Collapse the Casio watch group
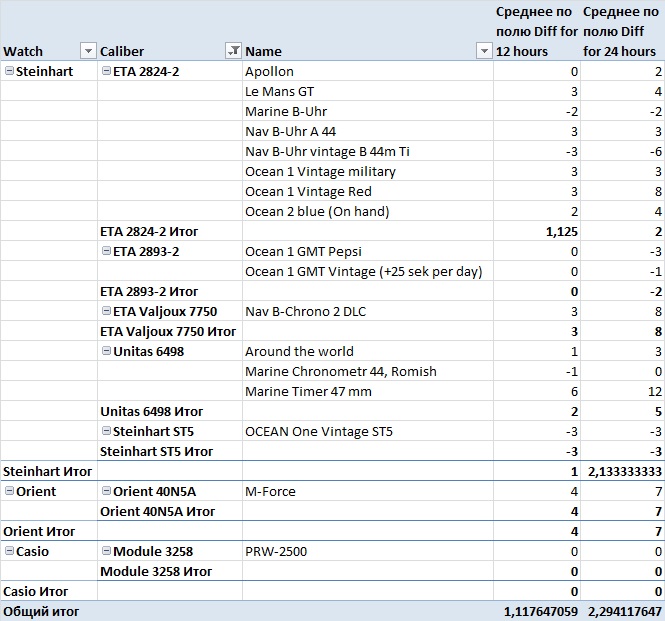 tap(9, 551)
